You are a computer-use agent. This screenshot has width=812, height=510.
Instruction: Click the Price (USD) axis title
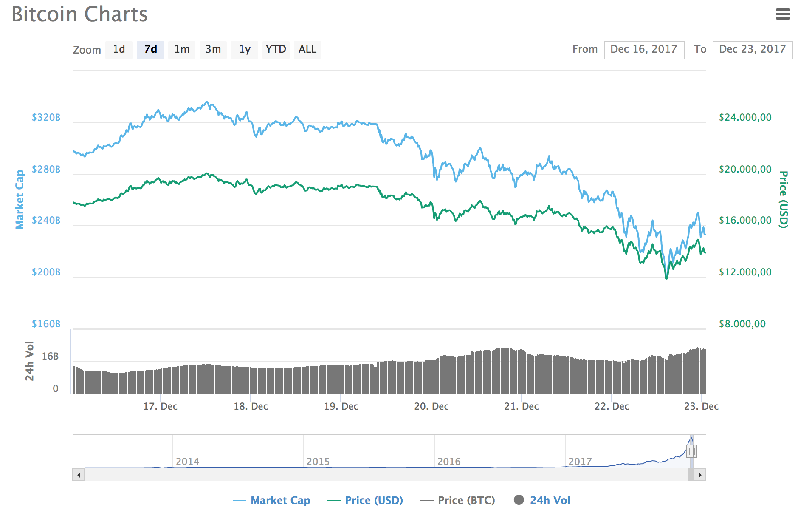[x=784, y=199]
